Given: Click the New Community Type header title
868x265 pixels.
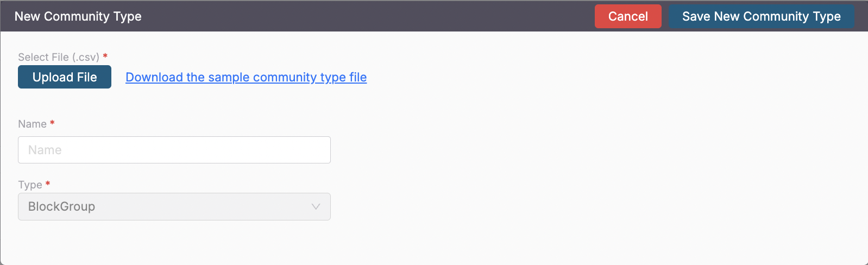Looking at the screenshot, I should click(78, 16).
